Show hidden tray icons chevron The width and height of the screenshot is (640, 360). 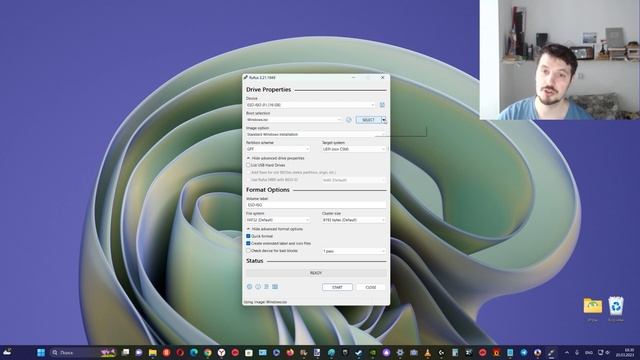567,353
